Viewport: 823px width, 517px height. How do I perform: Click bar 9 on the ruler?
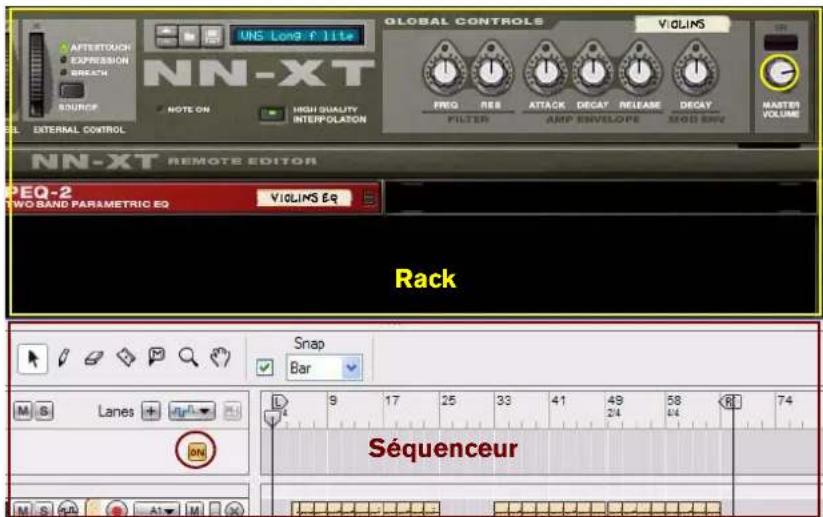(333, 400)
